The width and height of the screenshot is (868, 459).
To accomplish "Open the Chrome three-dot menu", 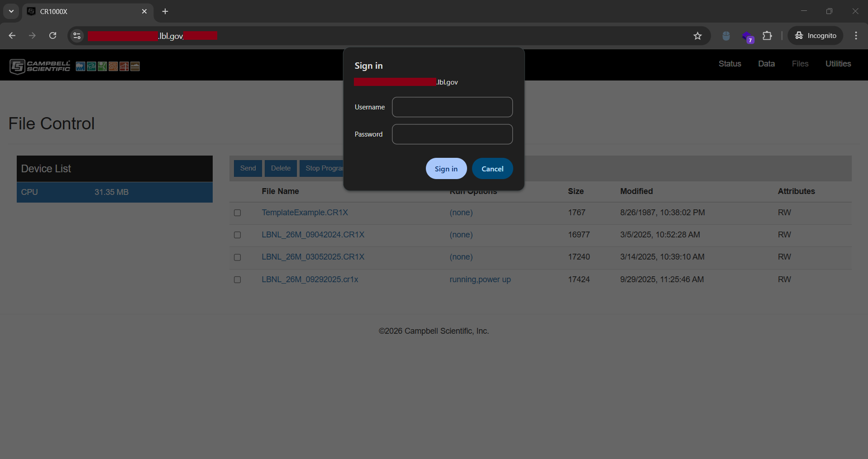I will click(856, 36).
